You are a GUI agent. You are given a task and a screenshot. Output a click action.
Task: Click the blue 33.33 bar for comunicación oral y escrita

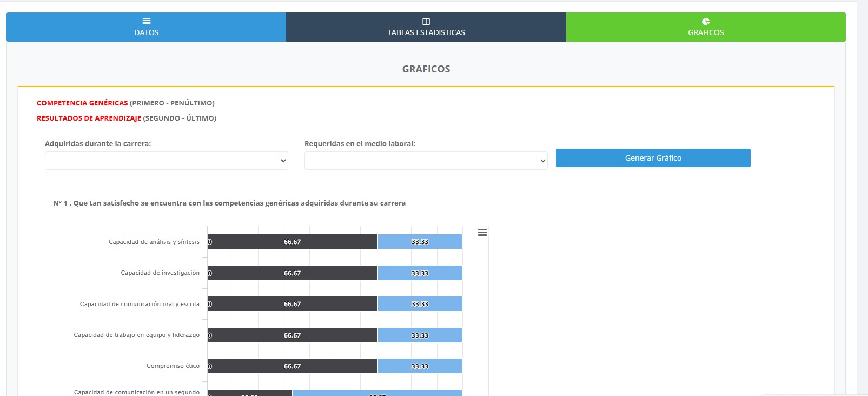coord(420,304)
